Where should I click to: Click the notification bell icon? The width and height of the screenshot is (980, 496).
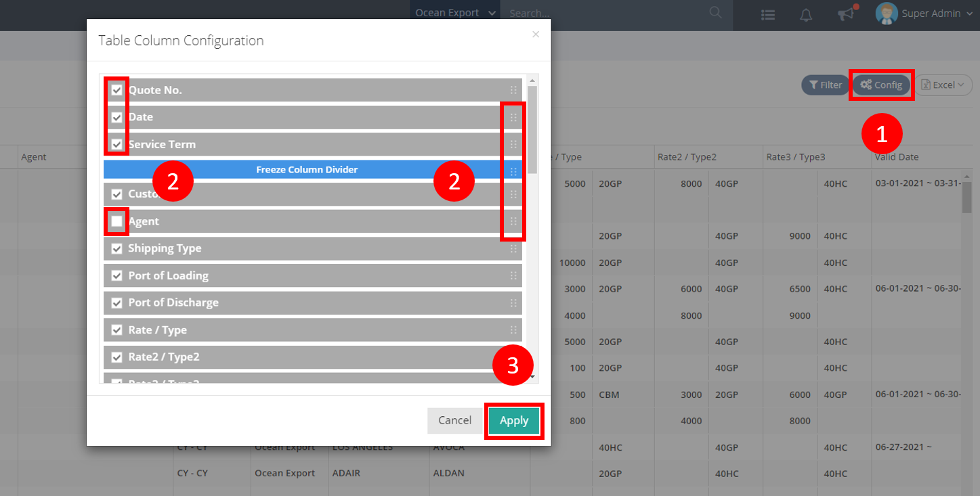click(806, 14)
